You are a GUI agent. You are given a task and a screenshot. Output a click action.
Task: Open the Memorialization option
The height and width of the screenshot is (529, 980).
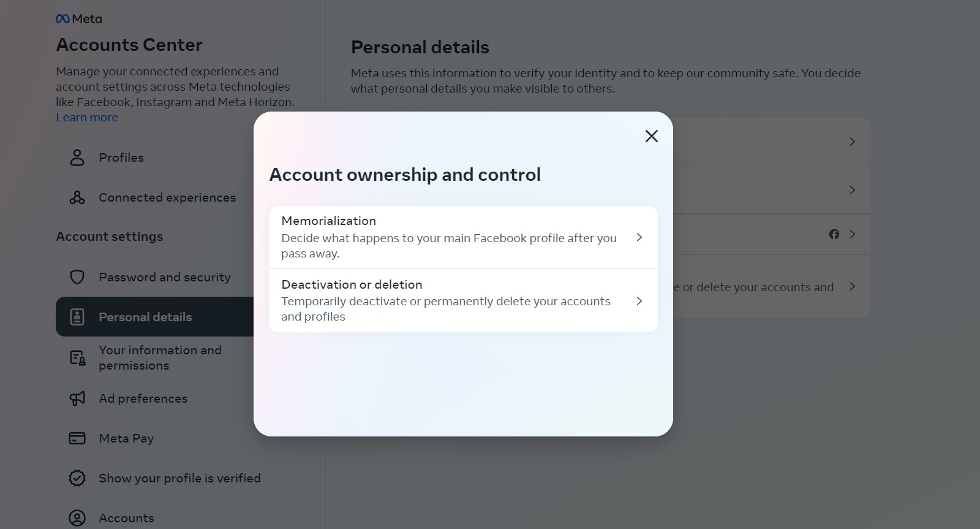463,237
